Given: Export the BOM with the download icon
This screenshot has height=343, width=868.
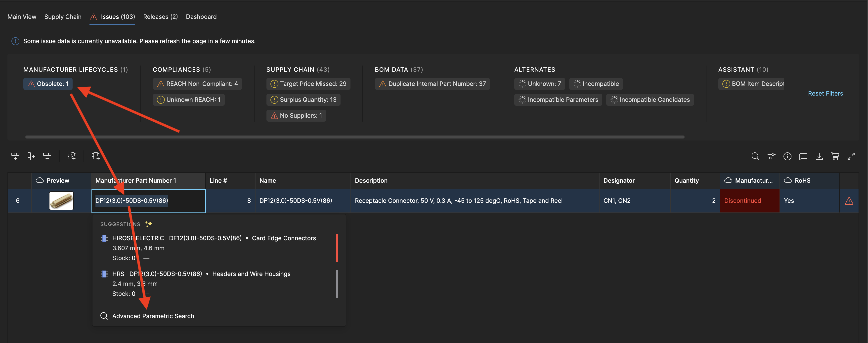Looking at the screenshot, I should coord(820,156).
